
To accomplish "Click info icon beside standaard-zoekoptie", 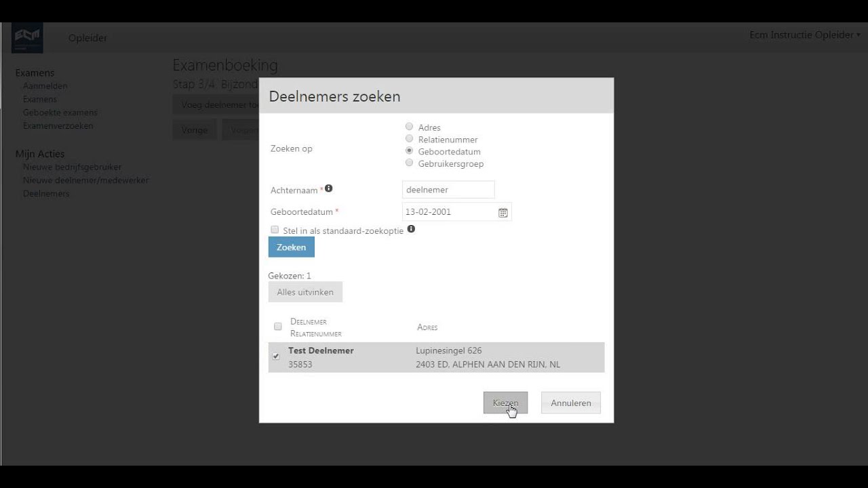I will tap(411, 229).
